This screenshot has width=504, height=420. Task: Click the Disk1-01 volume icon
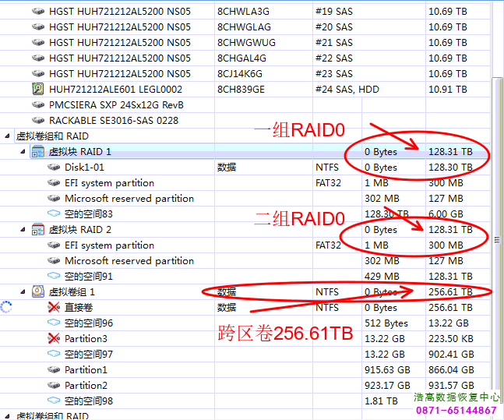pyautogui.click(x=54, y=168)
